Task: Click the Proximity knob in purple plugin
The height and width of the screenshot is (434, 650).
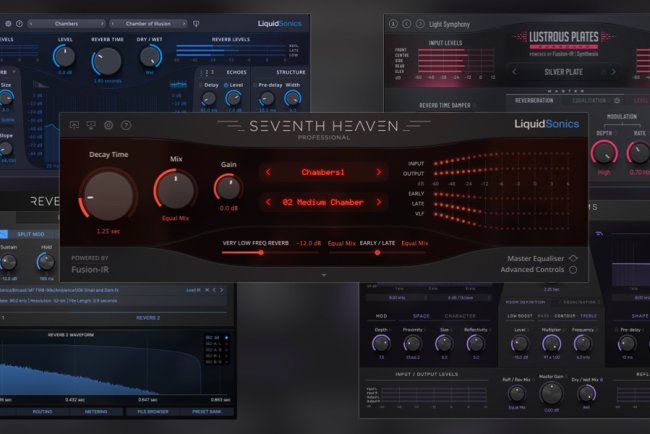Action: pyautogui.click(x=412, y=344)
